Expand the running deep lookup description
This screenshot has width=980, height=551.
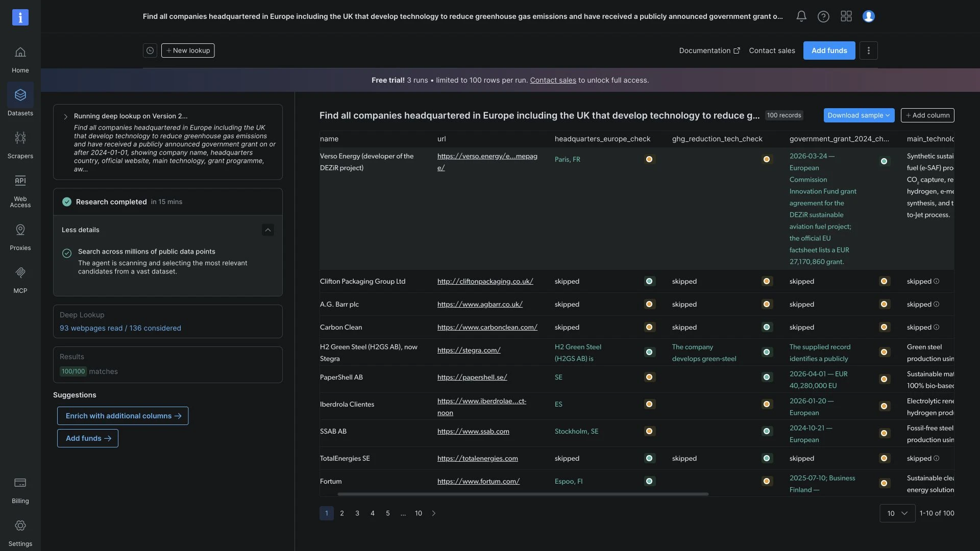(65, 117)
